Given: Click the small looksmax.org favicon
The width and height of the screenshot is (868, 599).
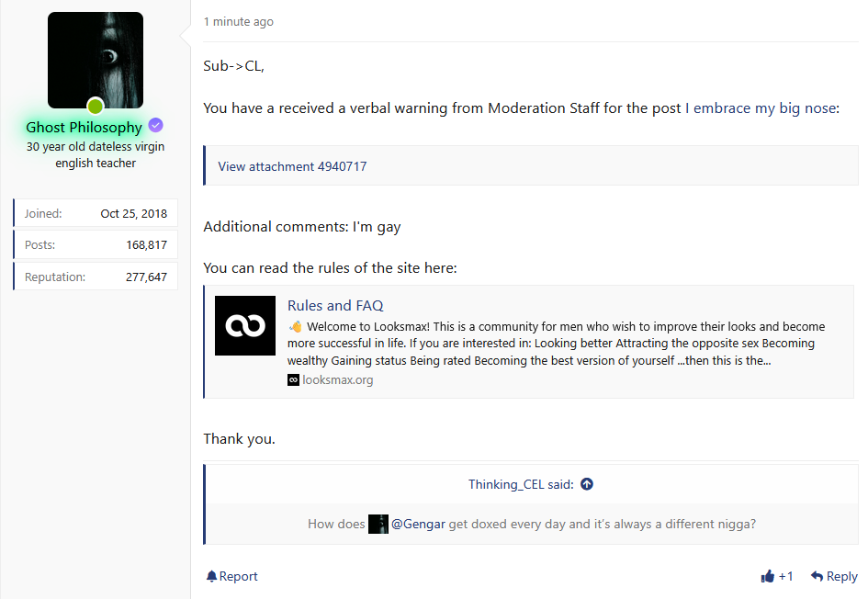Looking at the screenshot, I should click(x=293, y=379).
